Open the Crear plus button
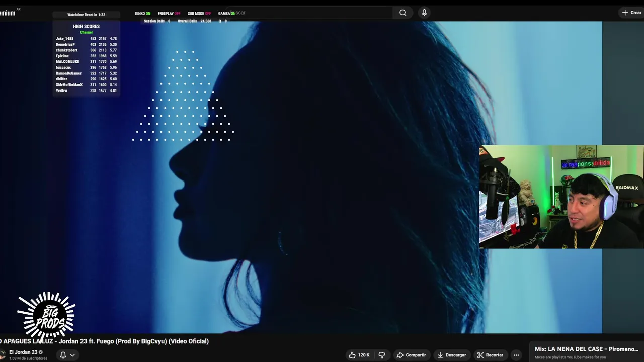This screenshot has height=362, width=644. pos(632,13)
